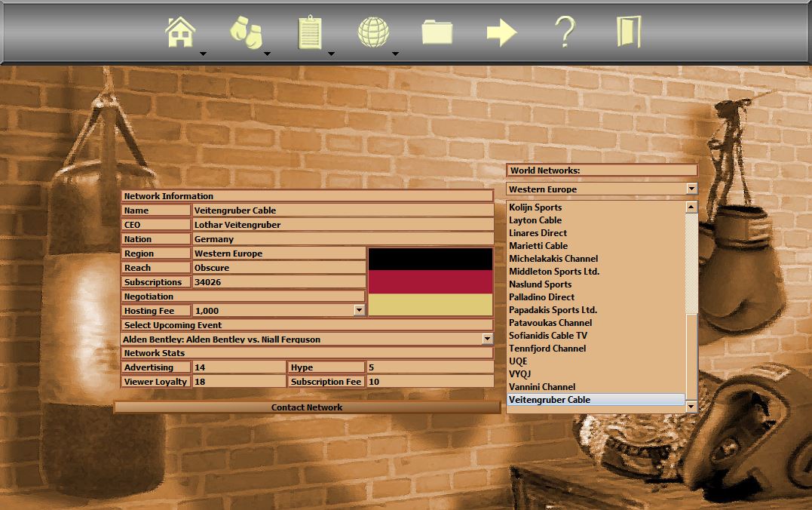812x510 pixels.
Task: Open the Western Europe region dropdown
Action: pos(692,189)
